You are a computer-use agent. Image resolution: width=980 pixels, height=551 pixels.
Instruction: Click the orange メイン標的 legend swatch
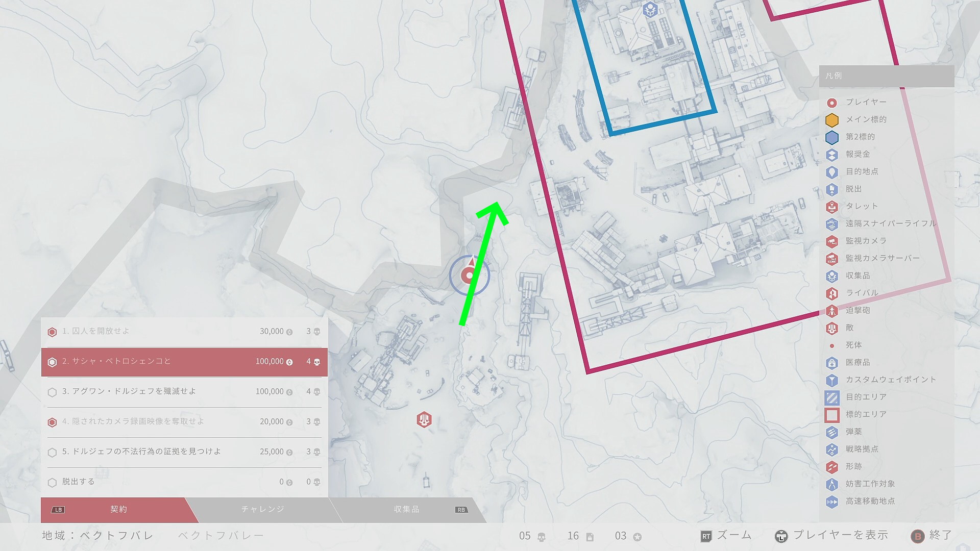[832, 120]
